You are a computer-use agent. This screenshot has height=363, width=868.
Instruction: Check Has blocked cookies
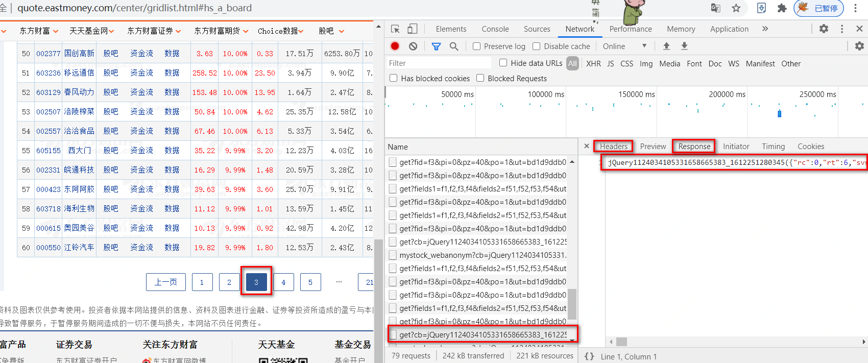click(393, 78)
